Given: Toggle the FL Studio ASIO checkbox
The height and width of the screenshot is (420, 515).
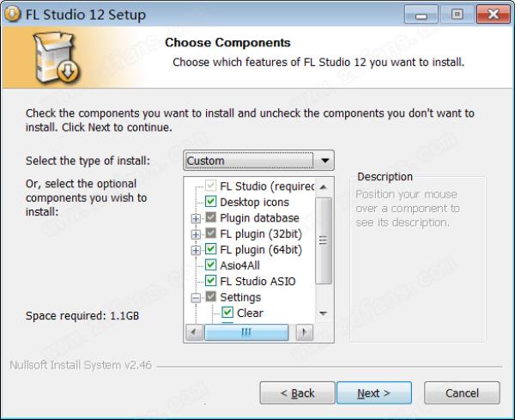Looking at the screenshot, I should coord(211,280).
